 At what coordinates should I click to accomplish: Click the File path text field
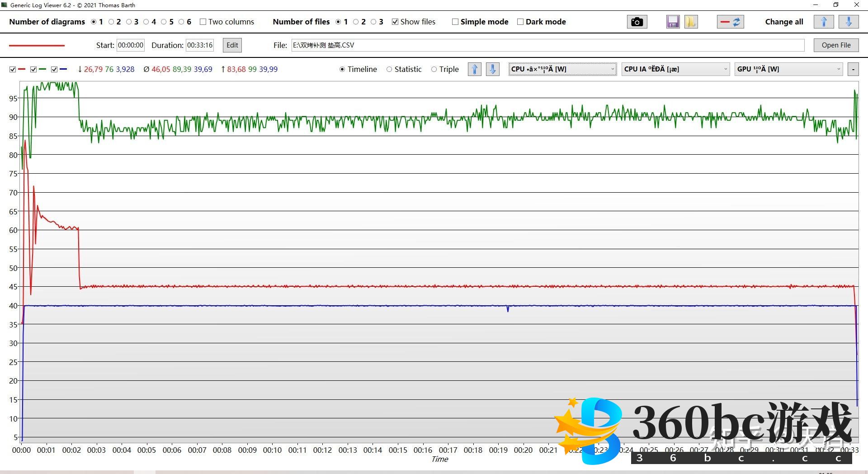pyautogui.click(x=547, y=45)
